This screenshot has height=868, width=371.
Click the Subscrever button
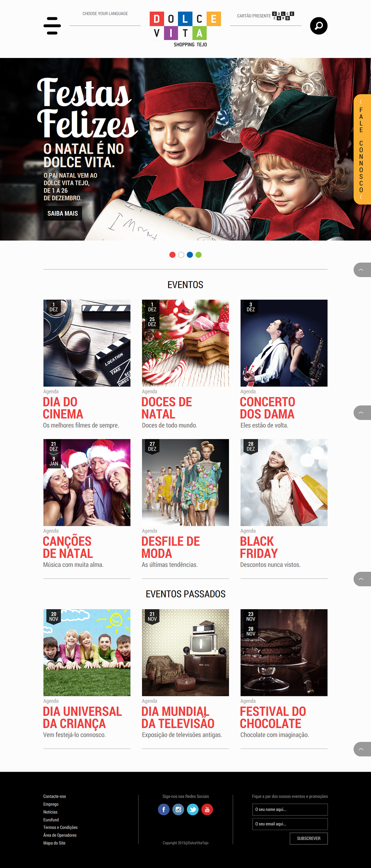click(x=309, y=838)
